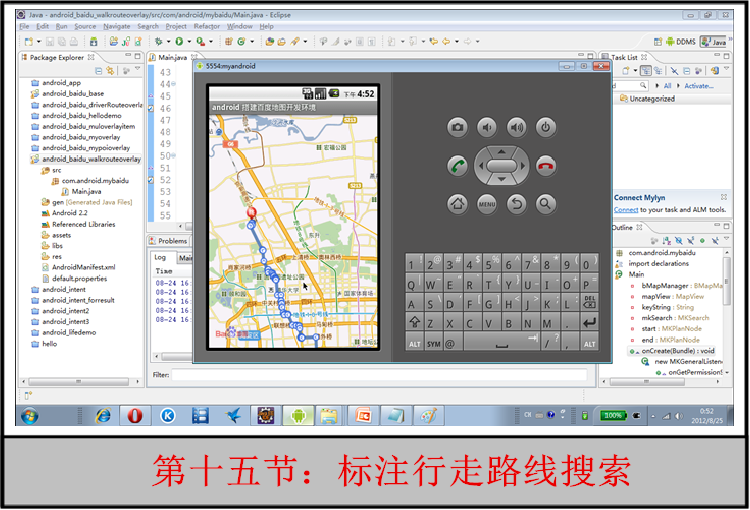Viewport: 750px width, 510px height.
Task: Switch to the Problems tab
Action: coord(169,241)
